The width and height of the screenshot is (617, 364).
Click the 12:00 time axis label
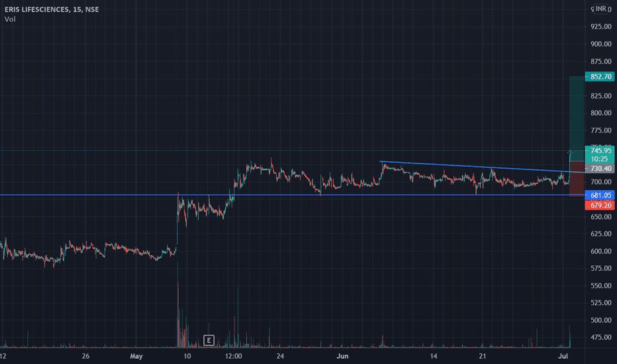[233, 356]
